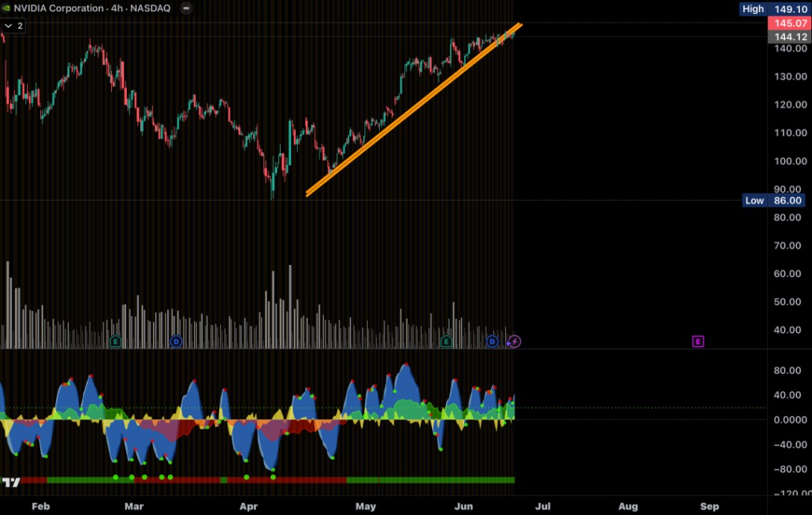Click the TradingView logo at bottom left
The width and height of the screenshot is (812, 515).
11,482
